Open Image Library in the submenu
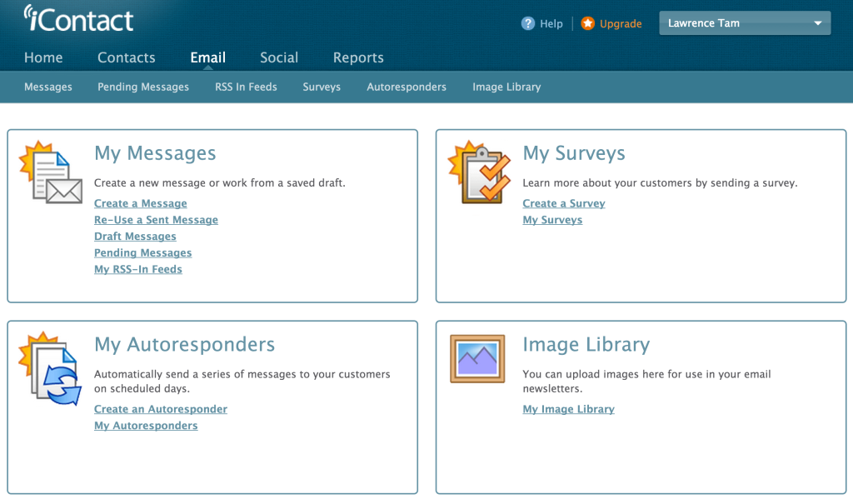Image resolution: width=853 pixels, height=504 pixels. click(x=506, y=87)
